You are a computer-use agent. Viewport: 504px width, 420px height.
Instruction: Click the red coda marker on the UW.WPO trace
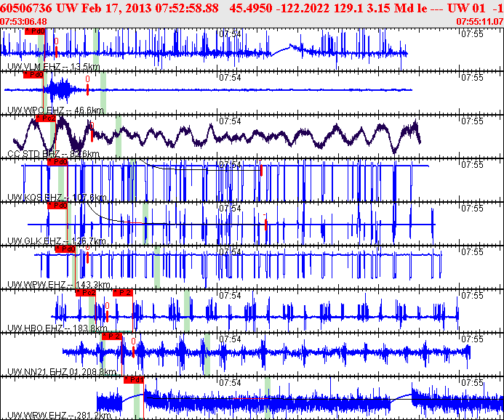87,90
